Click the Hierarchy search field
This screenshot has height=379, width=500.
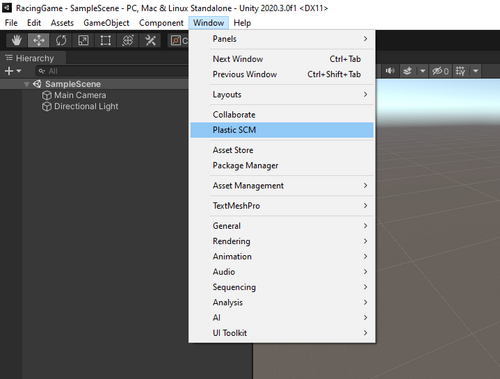click(112, 71)
